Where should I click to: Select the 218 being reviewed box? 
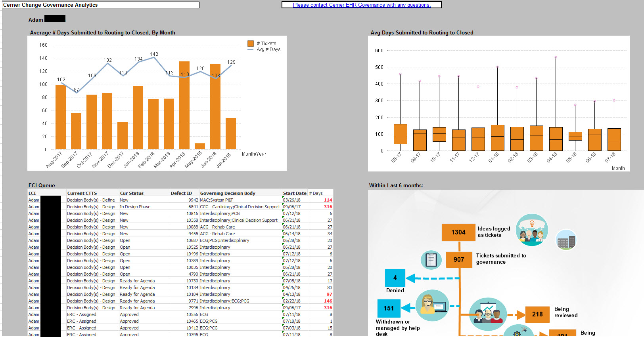(537, 314)
